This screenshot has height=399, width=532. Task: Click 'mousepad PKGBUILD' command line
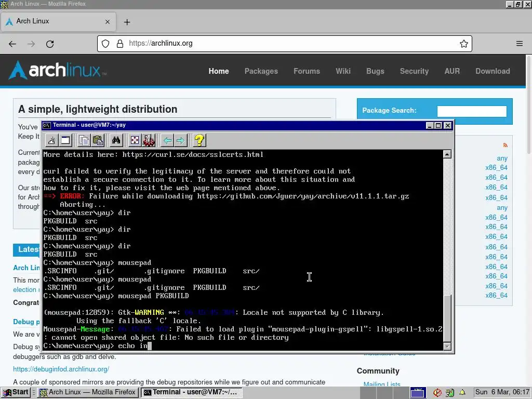coord(116,296)
